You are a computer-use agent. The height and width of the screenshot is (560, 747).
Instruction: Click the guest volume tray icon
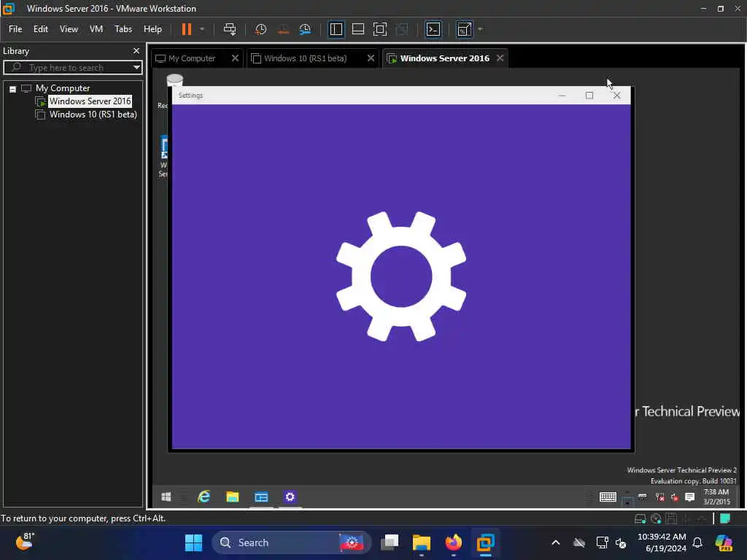pos(675,497)
